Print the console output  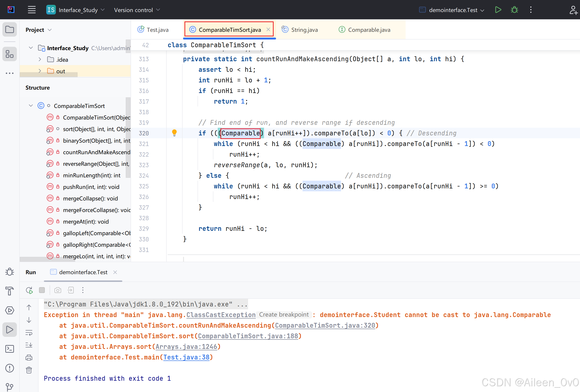coord(29,358)
